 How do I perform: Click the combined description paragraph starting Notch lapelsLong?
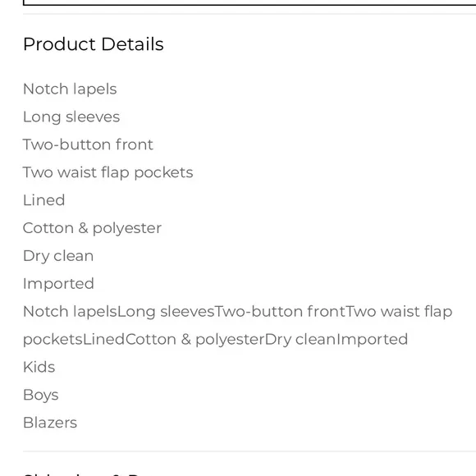point(238,326)
